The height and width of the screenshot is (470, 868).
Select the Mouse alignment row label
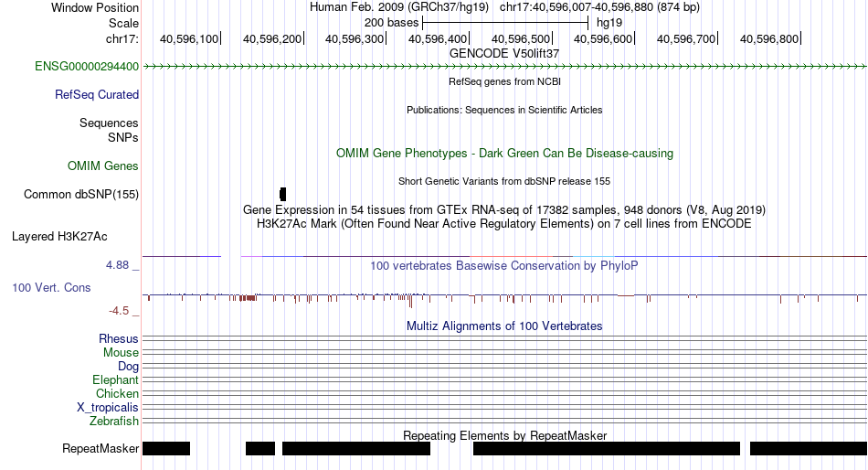pyautogui.click(x=121, y=353)
